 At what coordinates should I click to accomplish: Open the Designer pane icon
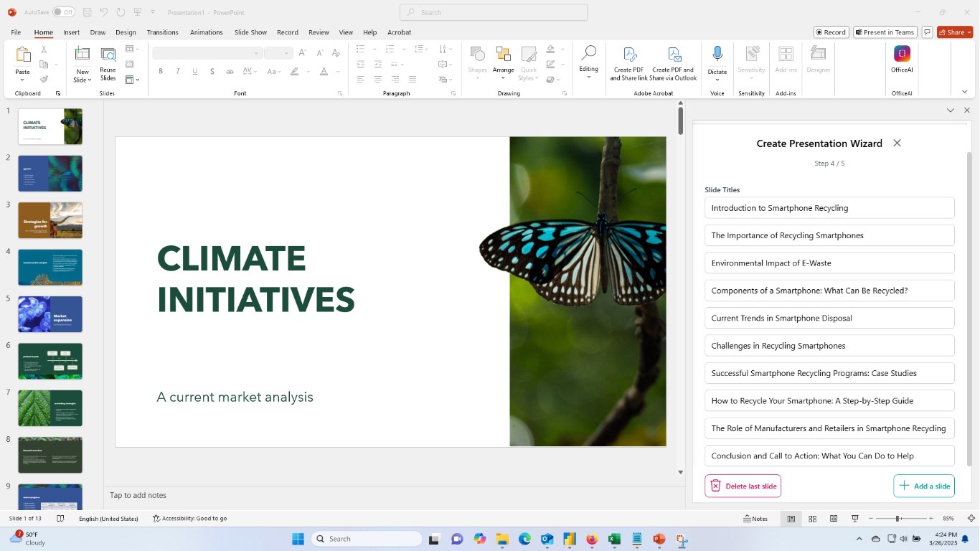pos(818,55)
